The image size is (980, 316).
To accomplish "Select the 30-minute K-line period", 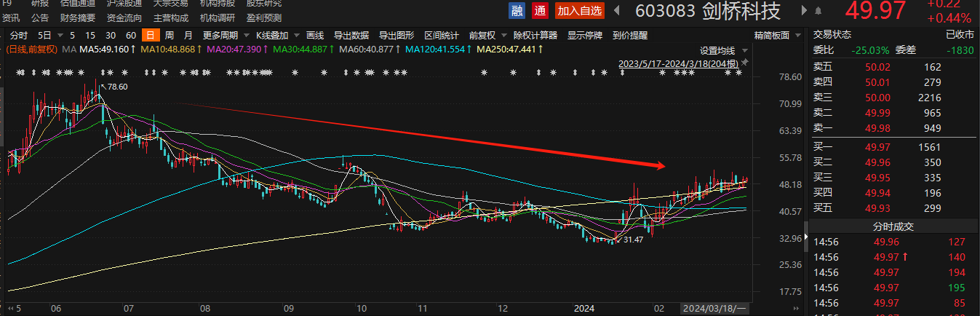I will 111,36.
